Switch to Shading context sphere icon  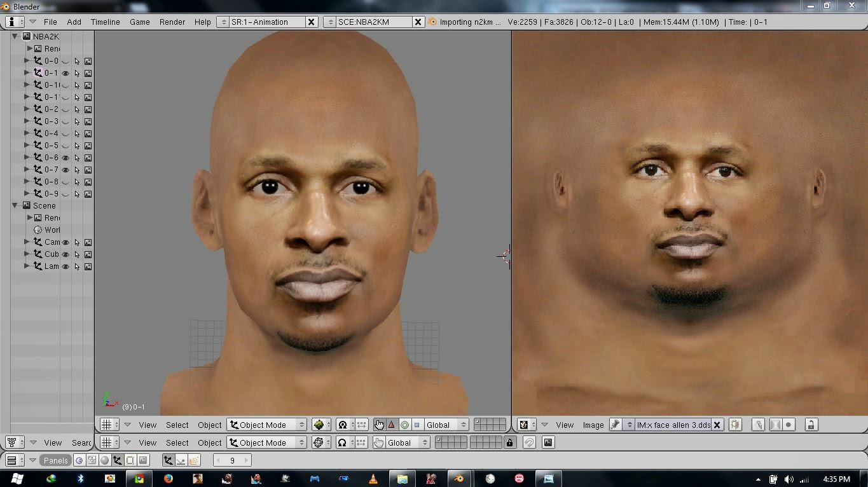click(105, 460)
